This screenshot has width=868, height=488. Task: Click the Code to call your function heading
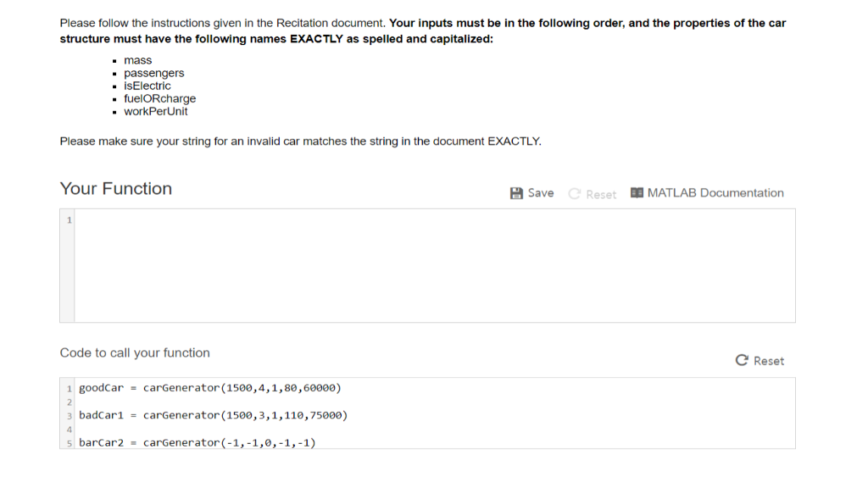point(136,352)
